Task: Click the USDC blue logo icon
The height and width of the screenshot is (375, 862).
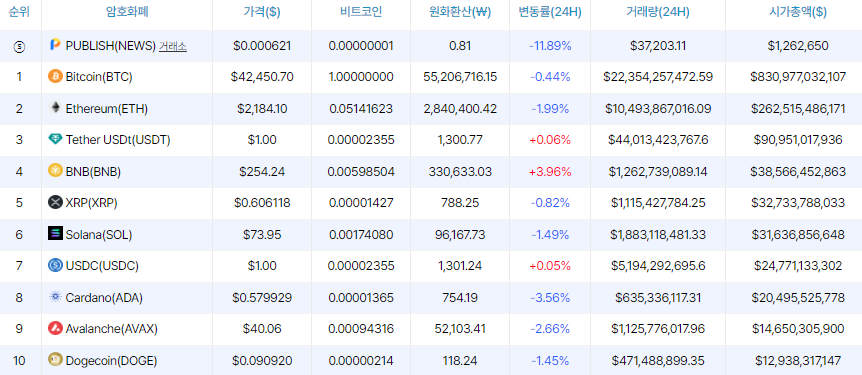Action: 55,266
